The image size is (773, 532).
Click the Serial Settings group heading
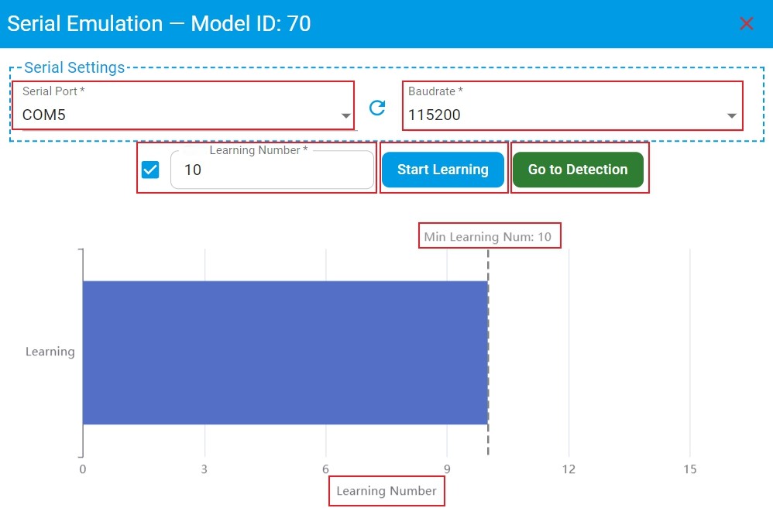[x=74, y=68]
